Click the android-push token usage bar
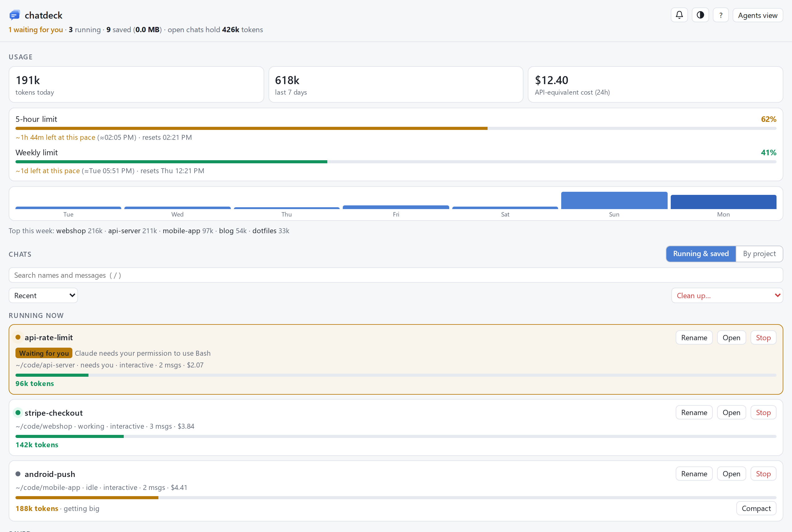792x532 pixels. (396, 497)
